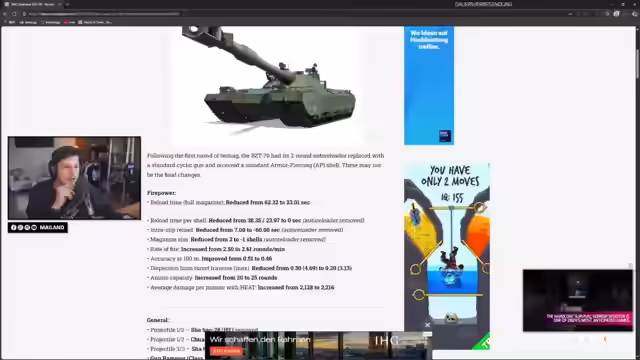Open a new tab with the plus button

(68, 4)
